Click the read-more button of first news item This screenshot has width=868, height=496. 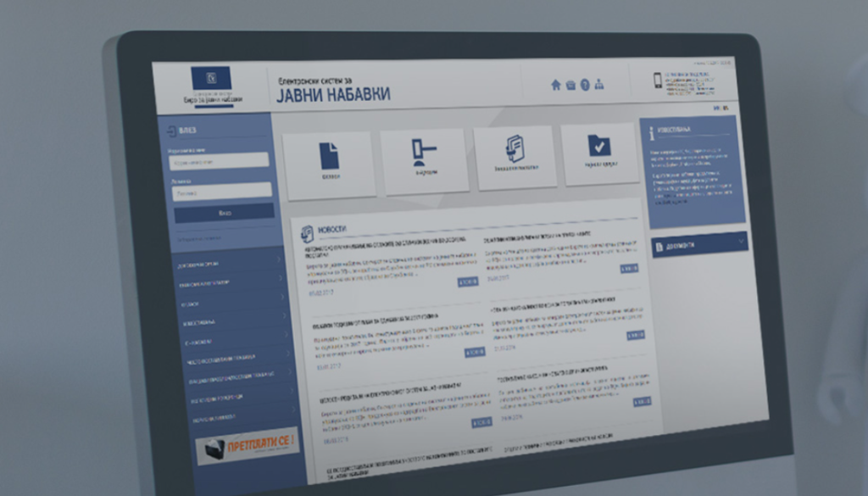point(468,281)
